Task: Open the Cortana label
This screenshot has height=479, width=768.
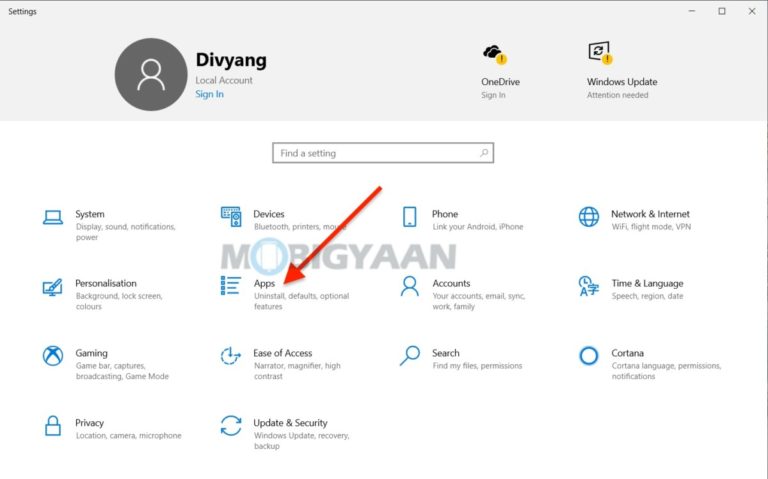Action: click(x=627, y=353)
